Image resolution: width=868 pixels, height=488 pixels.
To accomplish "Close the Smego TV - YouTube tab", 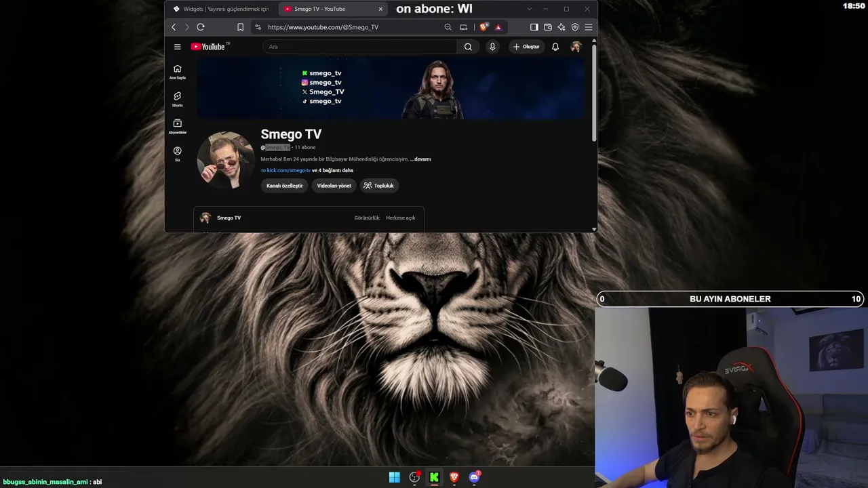I will pos(380,9).
